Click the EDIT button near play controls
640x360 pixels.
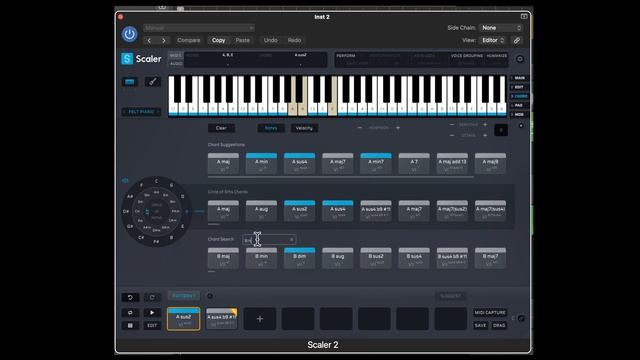(152, 325)
